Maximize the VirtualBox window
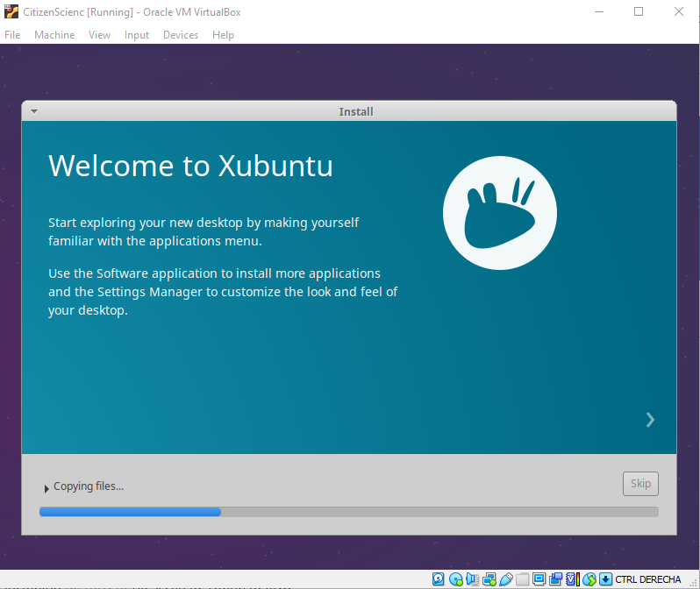 639,11
